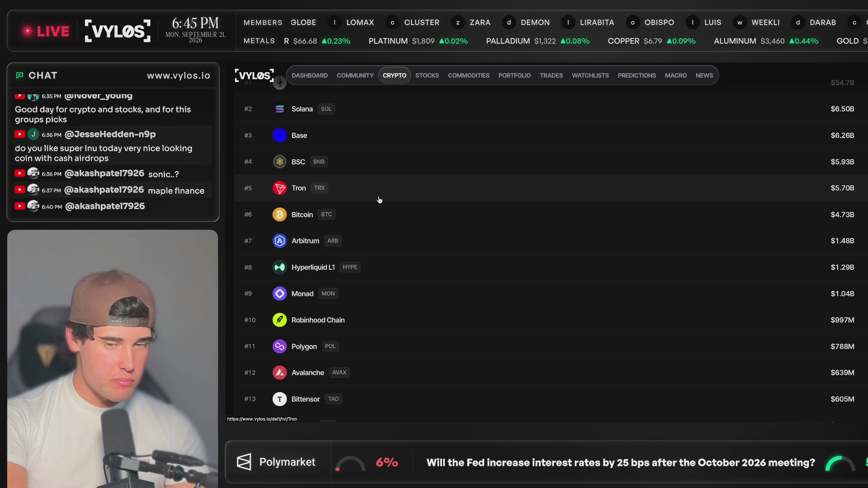The image size is (868, 488).
Task: Click the PLATINUM $1,809 ticker entry
Action: tap(418, 41)
